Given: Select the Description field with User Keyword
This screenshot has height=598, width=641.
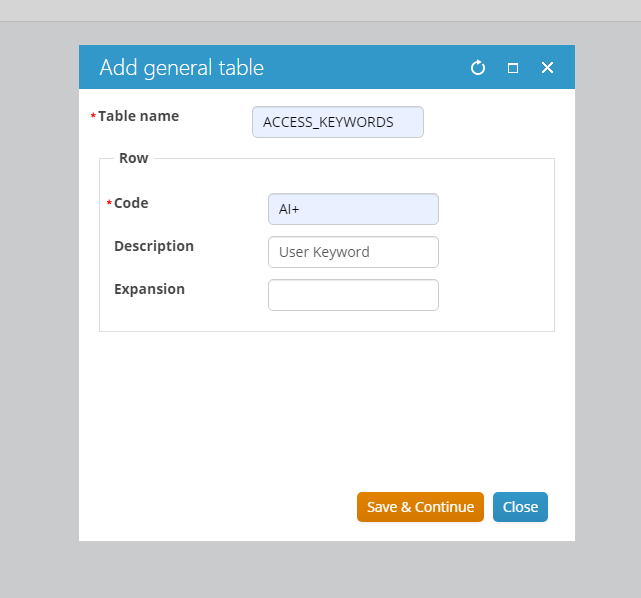Looking at the screenshot, I should (x=353, y=252).
